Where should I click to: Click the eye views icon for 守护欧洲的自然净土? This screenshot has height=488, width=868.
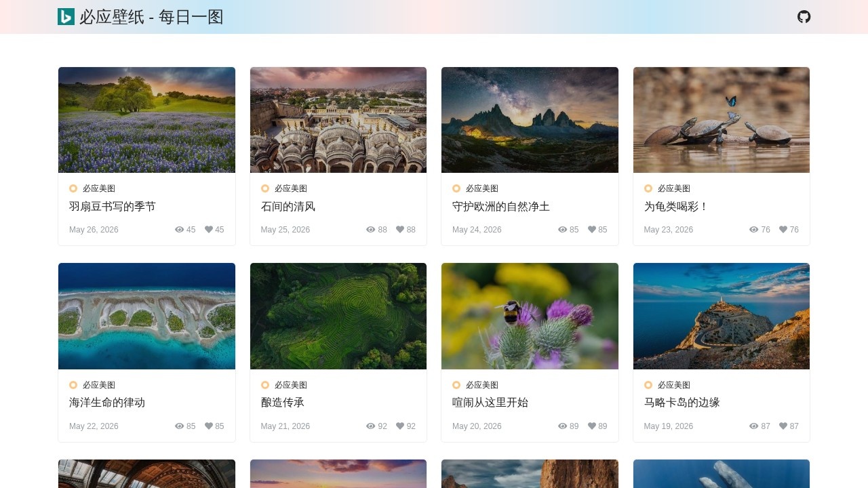pyautogui.click(x=563, y=230)
